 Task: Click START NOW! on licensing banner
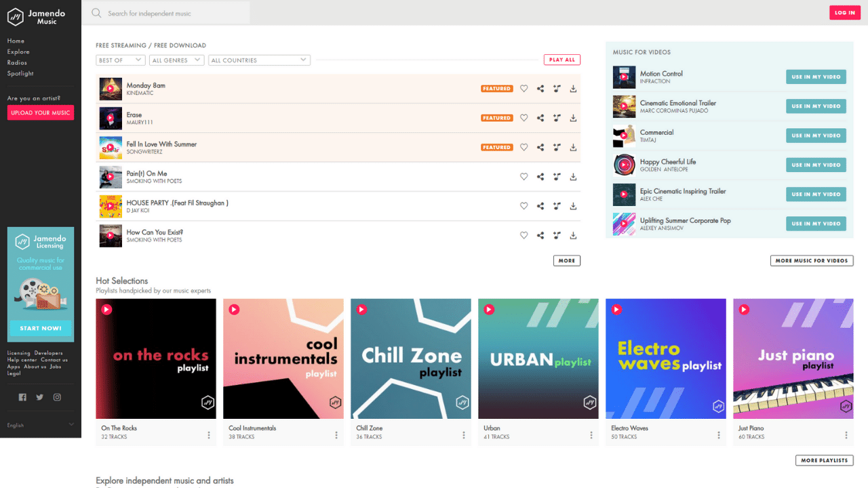(x=41, y=328)
